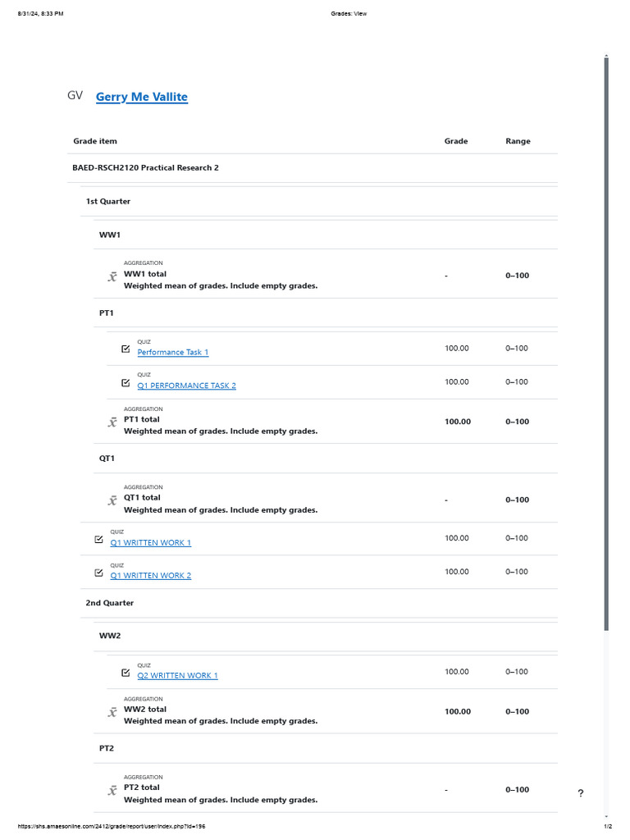The height and width of the screenshot is (840, 630).
Task: Click the vertical scrollbar thumb
Action: click(606, 344)
